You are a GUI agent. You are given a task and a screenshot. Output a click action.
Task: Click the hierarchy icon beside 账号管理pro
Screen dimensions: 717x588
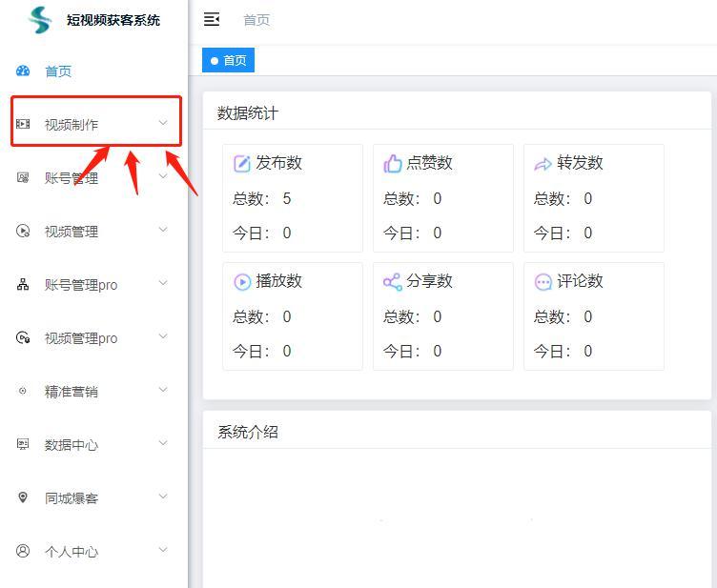(23, 284)
